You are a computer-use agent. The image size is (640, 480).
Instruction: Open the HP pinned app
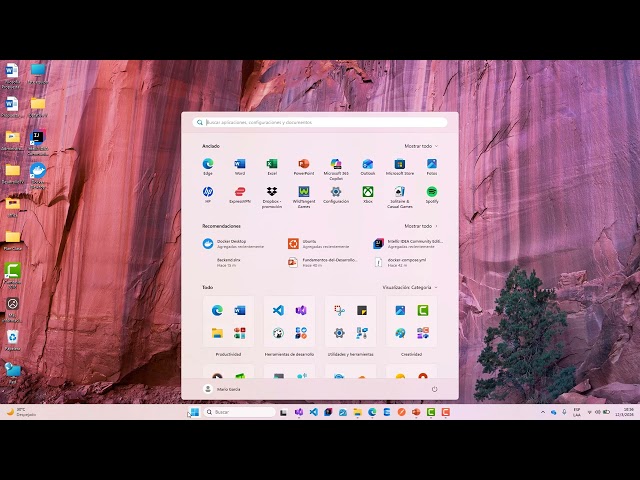(208, 195)
